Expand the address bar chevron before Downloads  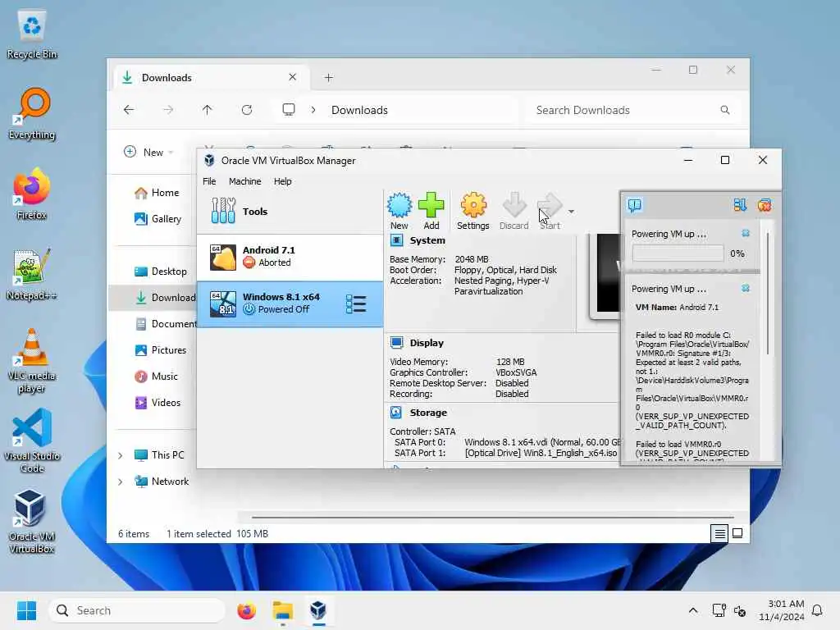[313, 110]
